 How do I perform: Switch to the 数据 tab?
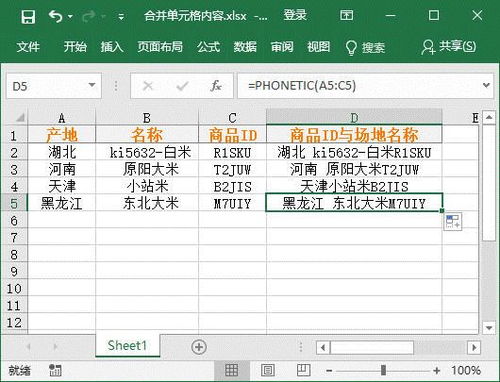[x=245, y=47]
